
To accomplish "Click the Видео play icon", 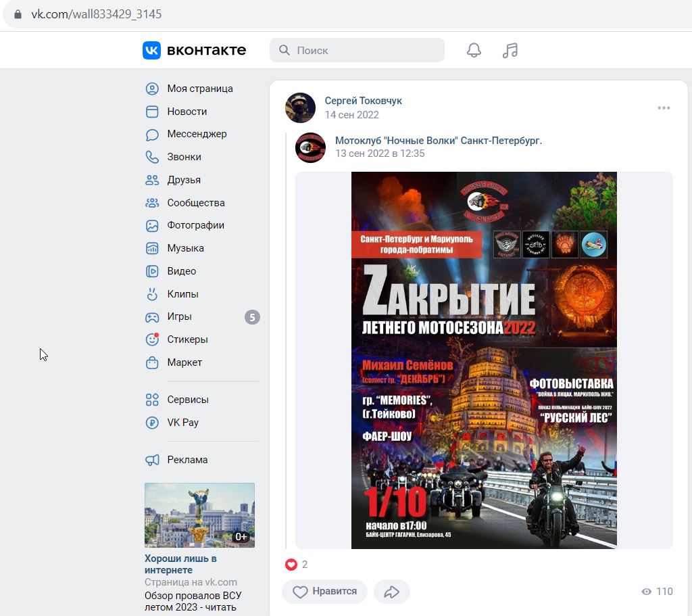I will point(152,271).
